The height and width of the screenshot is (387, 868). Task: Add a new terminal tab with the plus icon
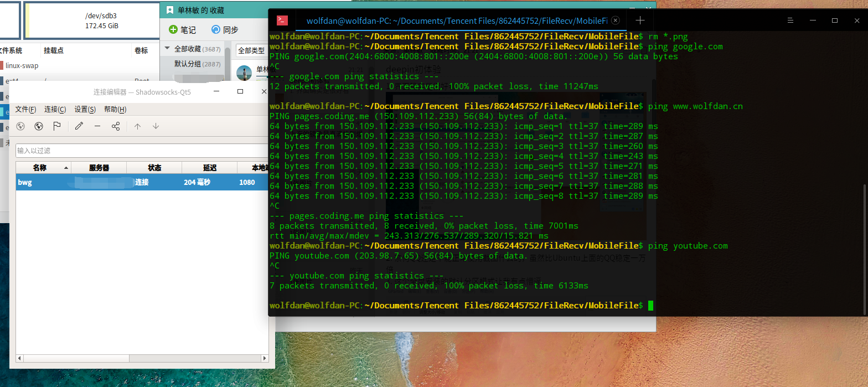pos(640,20)
